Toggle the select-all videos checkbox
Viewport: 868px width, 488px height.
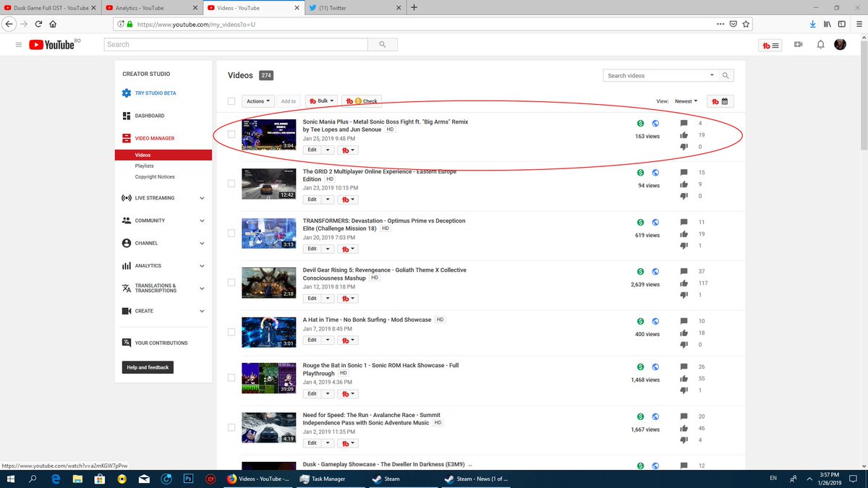(231, 101)
